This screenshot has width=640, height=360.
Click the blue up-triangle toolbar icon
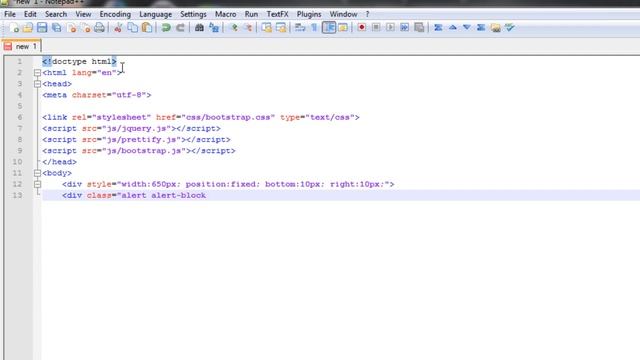pos(453,28)
